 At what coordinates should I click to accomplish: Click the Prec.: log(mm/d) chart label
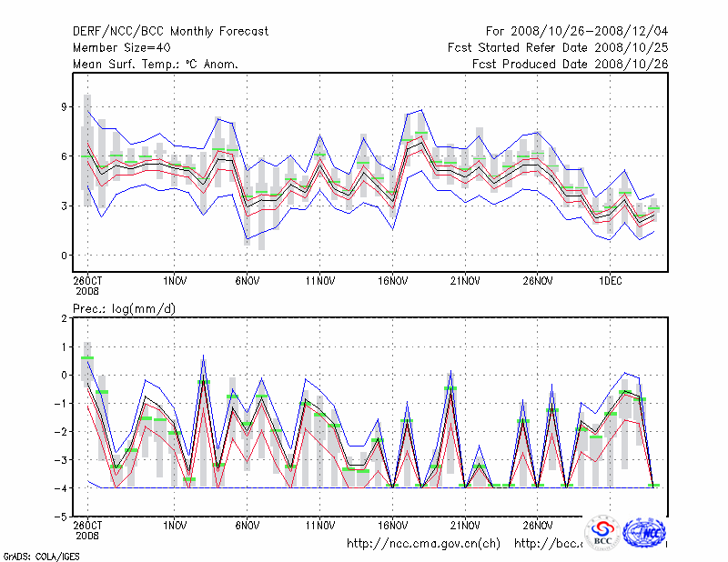point(125,309)
